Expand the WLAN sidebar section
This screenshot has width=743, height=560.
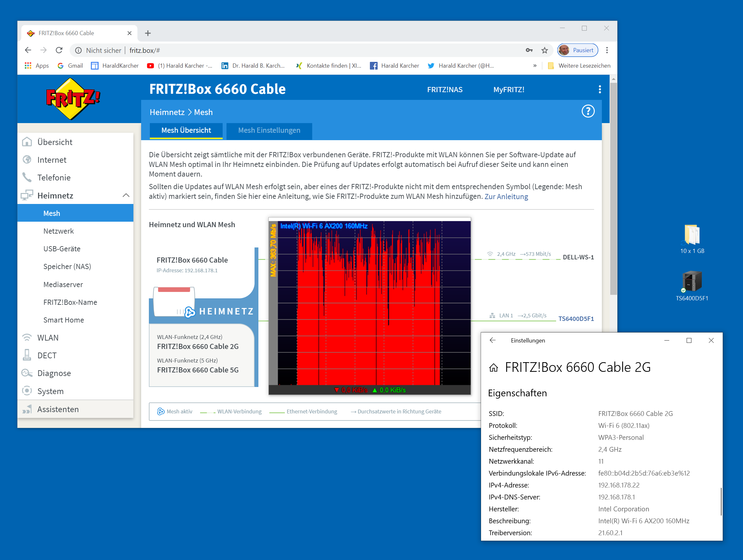(48, 338)
